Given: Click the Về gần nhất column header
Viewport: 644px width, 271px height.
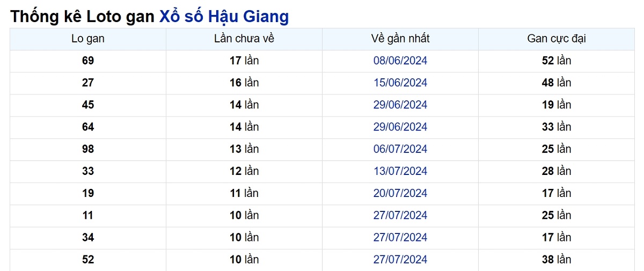Looking at the screenshot, I should click(x=400, y=39).
